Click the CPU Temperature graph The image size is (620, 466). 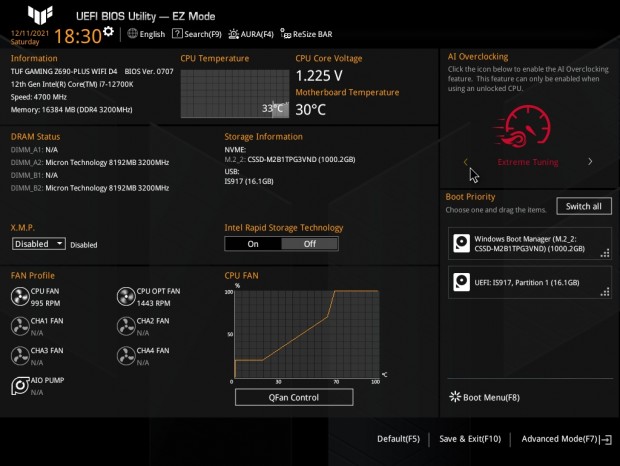235,94
